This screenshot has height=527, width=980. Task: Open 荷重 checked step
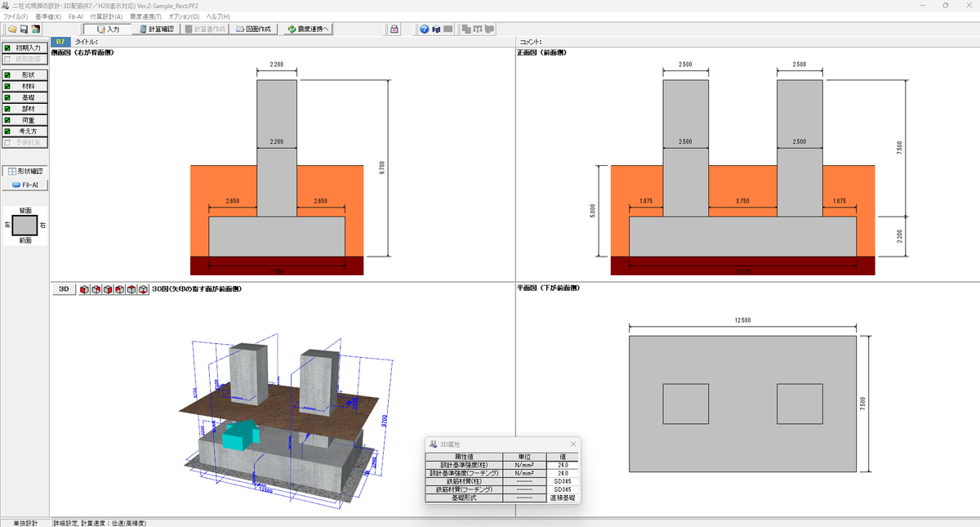click(24, 120)
